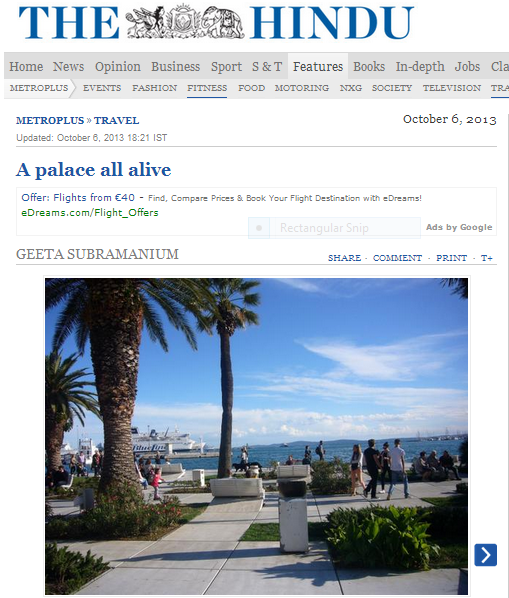Click the TRAVEL breadcrumb link
This screenshot has height=598, width=509.
116,121
